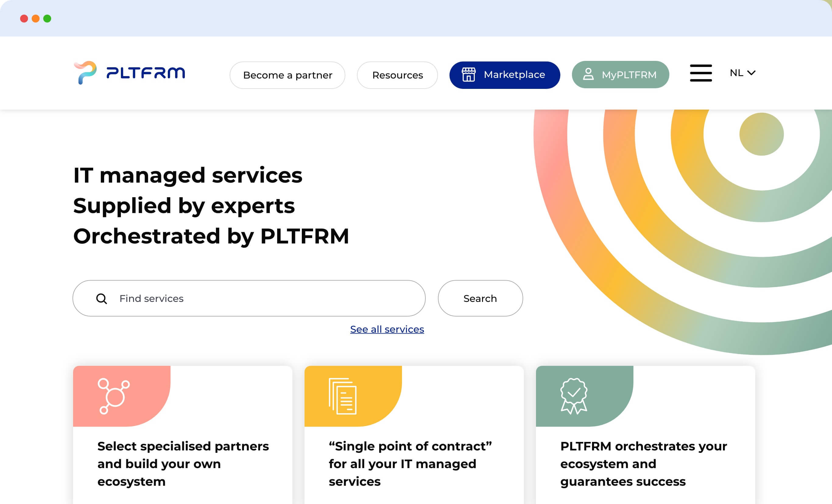Open the Resources menu item

pyautogui.click(x=397, y=75)
